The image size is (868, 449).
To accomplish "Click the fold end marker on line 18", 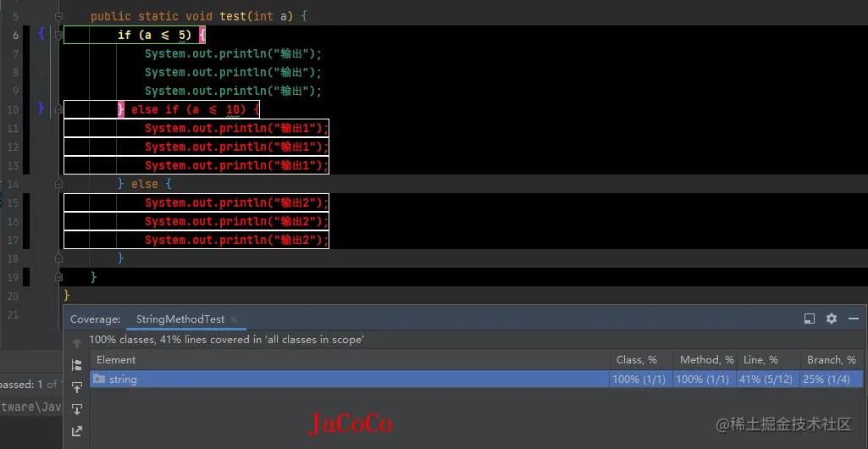I will click(x=58, y=258).
